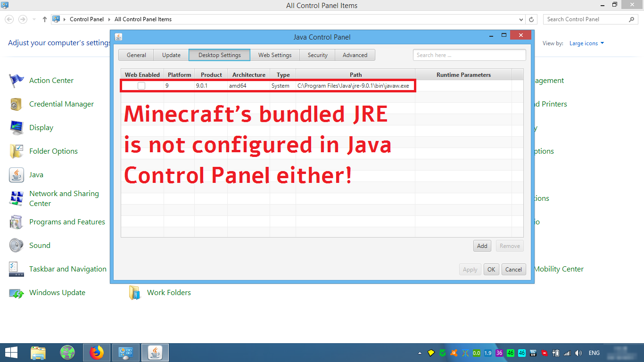
Task: Open the Security tab
Action: [317, 55]
